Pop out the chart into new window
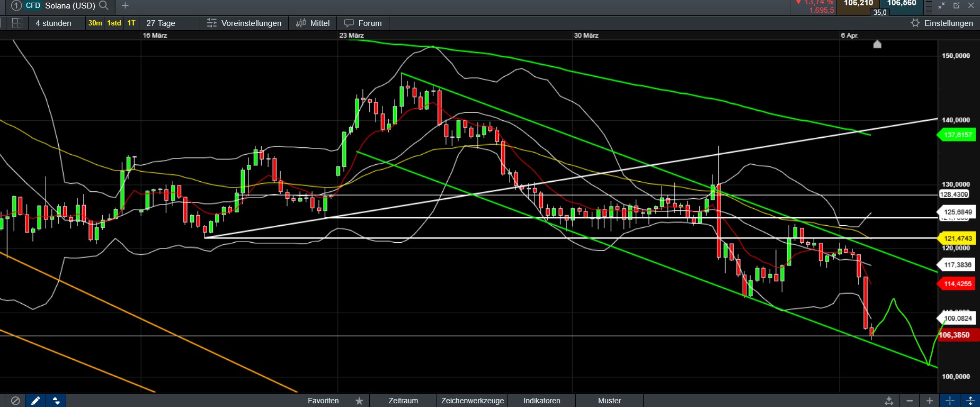Image resolution: width=980 pixels, height=407 pixels. (x=957, y=5)
